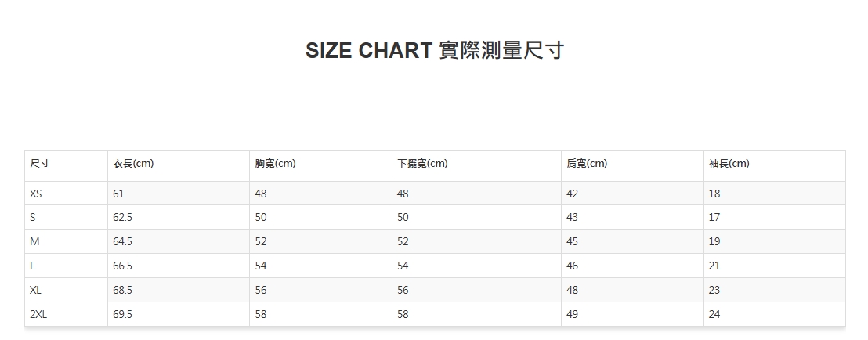Select the 肩寬(cm) column header

tap(587, 164)
